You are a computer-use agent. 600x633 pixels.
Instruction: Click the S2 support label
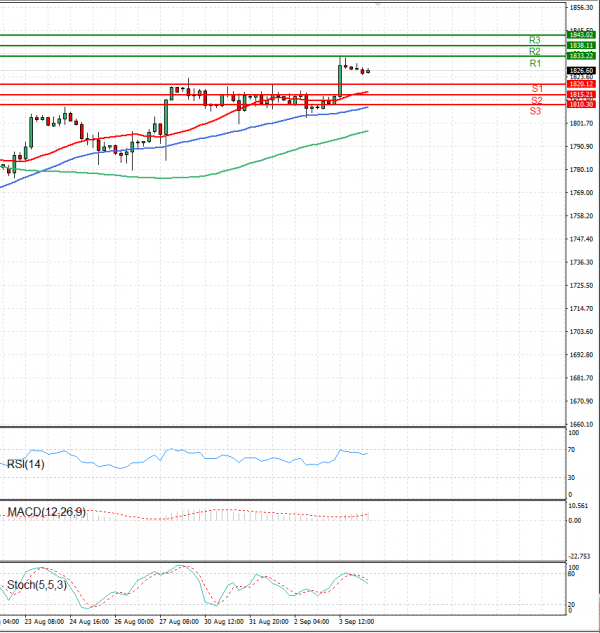point(537,101)
